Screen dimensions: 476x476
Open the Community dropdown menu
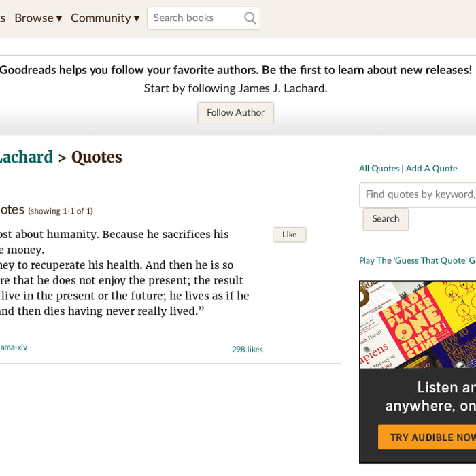[x=105, y=18]
